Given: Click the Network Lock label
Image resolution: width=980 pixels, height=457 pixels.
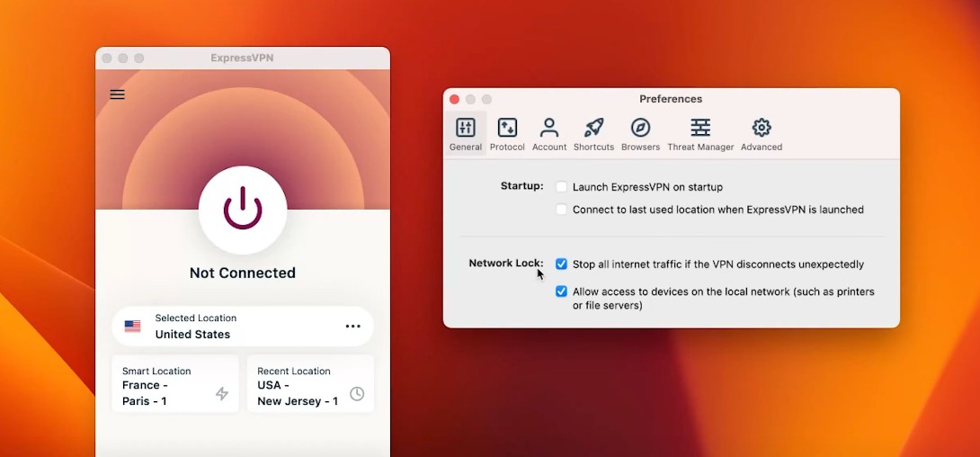Looking at the screenshot, I should pyautogui.click(x=506, y=264).
